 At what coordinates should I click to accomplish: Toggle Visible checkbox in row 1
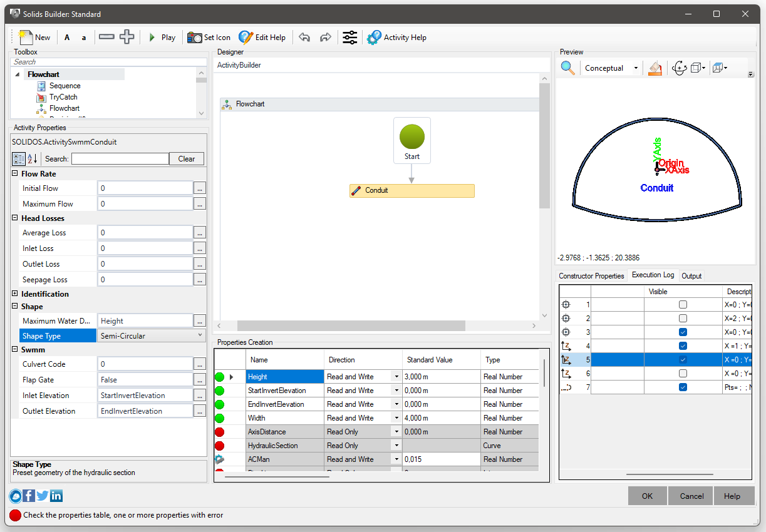[683, 305]
